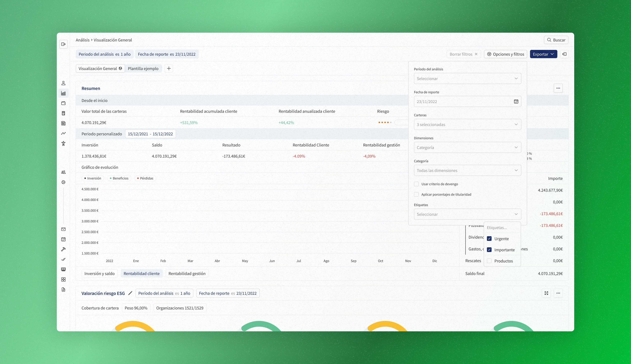The width and height of the screenshot is (631, 364).
Task: Open the calculator tool from the sidebar
Action: (63, 113)
